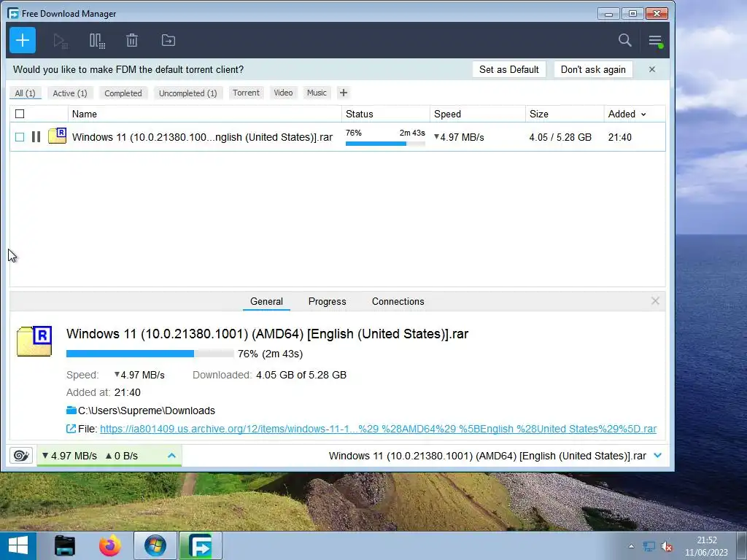Close the download details panel

655,301
